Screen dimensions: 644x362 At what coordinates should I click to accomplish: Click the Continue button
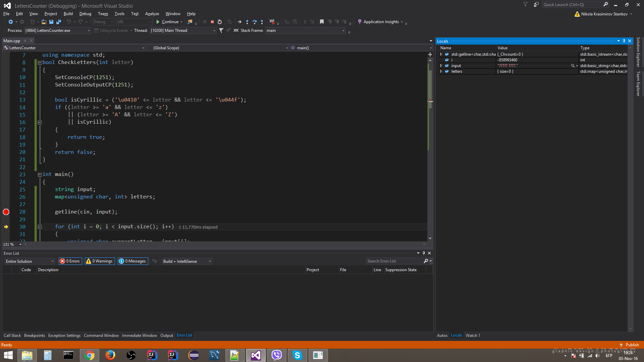167,22
